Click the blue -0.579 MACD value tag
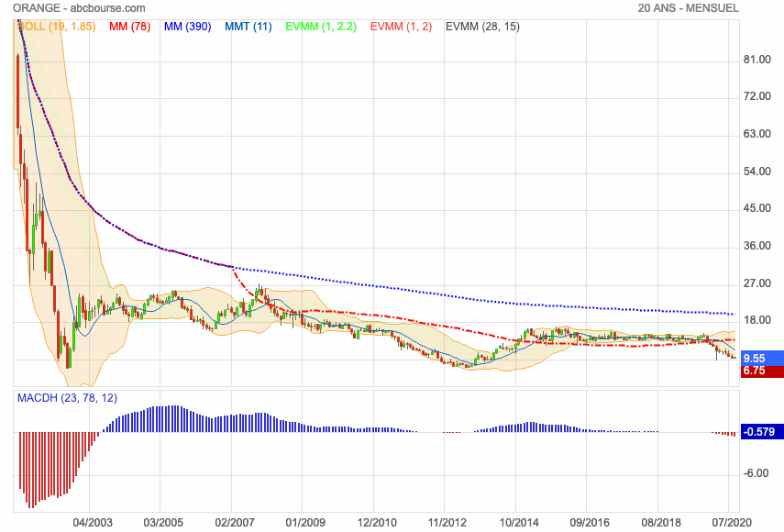This screenshot has height=532, width=784. [x=762, y=432]
